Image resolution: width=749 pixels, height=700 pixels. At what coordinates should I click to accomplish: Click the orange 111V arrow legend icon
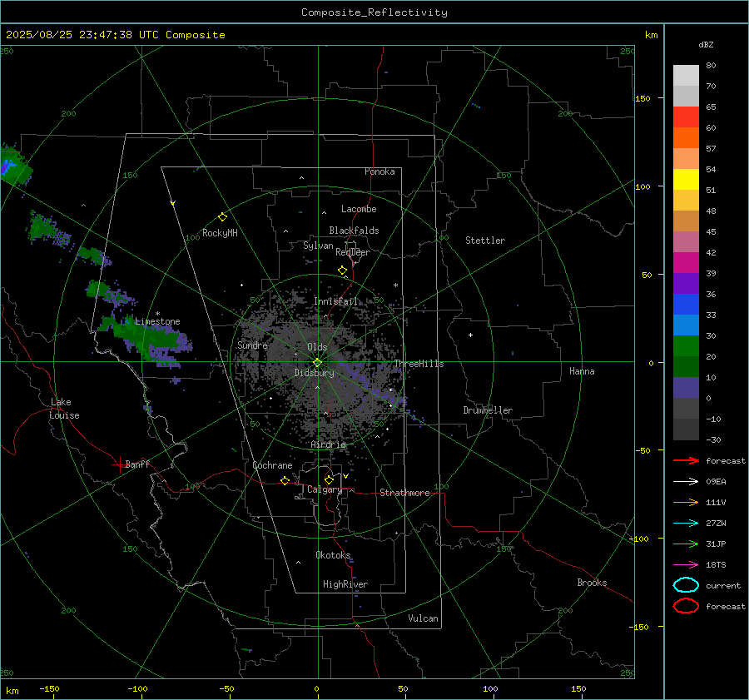(686, 502)
